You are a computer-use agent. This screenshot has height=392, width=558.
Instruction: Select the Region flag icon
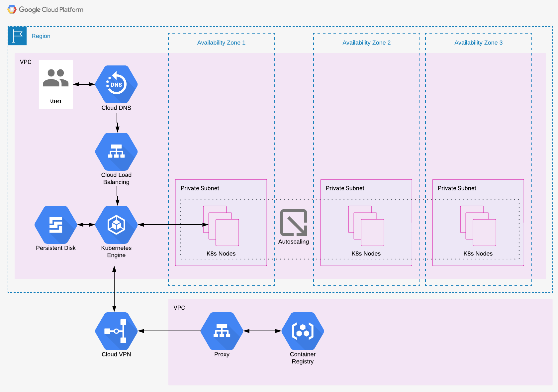[17, 36]
